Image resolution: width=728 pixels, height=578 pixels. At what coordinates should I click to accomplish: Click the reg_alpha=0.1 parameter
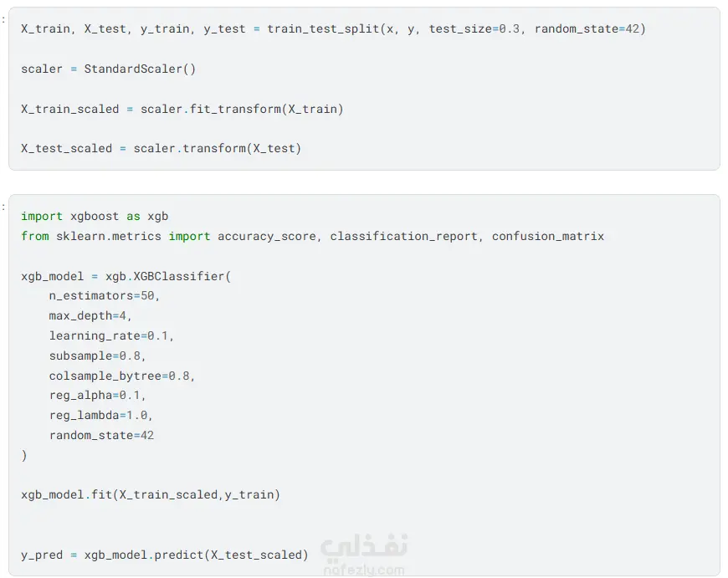[x=97, y=395]
